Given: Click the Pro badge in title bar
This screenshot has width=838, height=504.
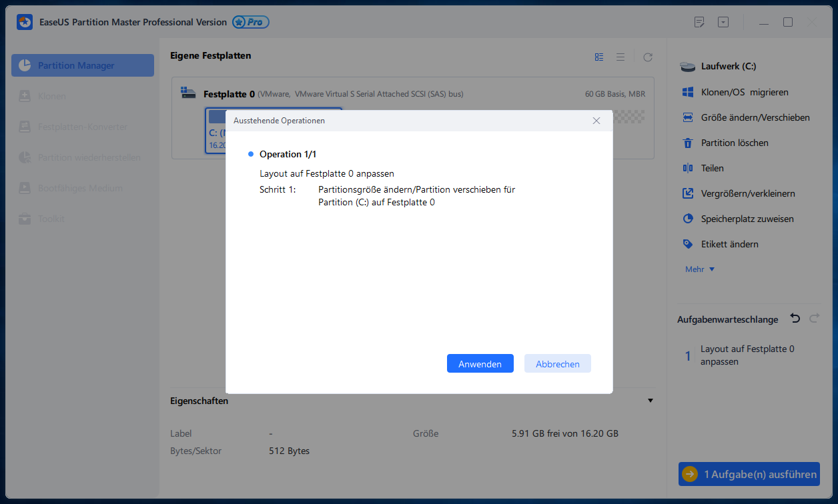Looking at the screenshot, I should [251, 22].
